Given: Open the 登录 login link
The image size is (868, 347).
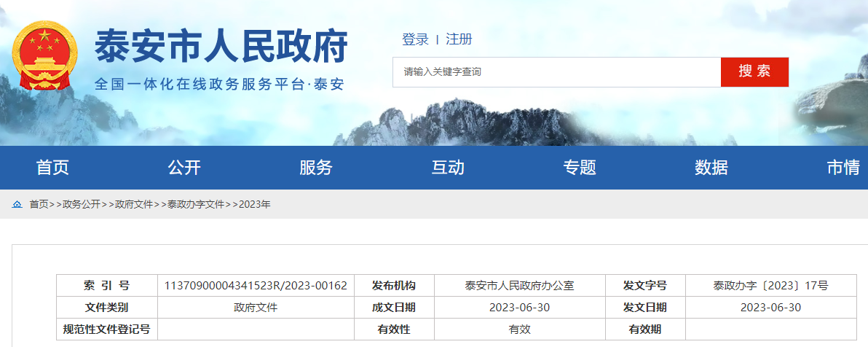Looking at the screenshot, I should (x=415, y=39).
